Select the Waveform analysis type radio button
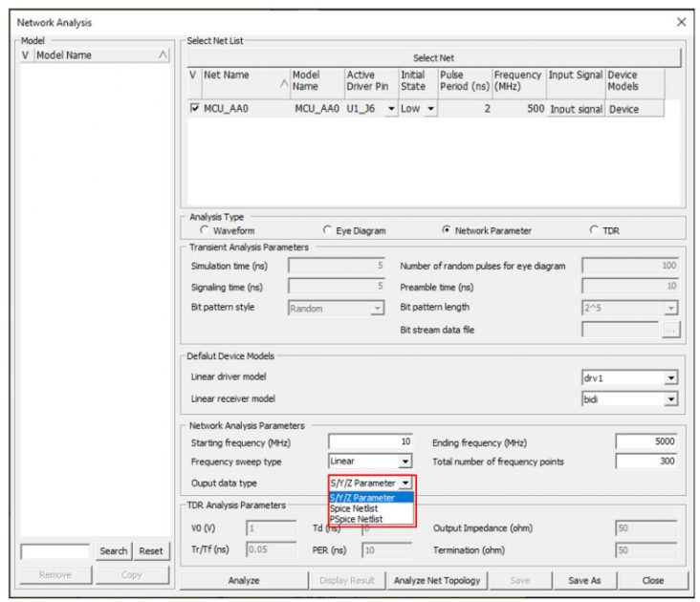The height and width of the screenshot is (602, 700). pyautogui.click(x=205, y=230)
